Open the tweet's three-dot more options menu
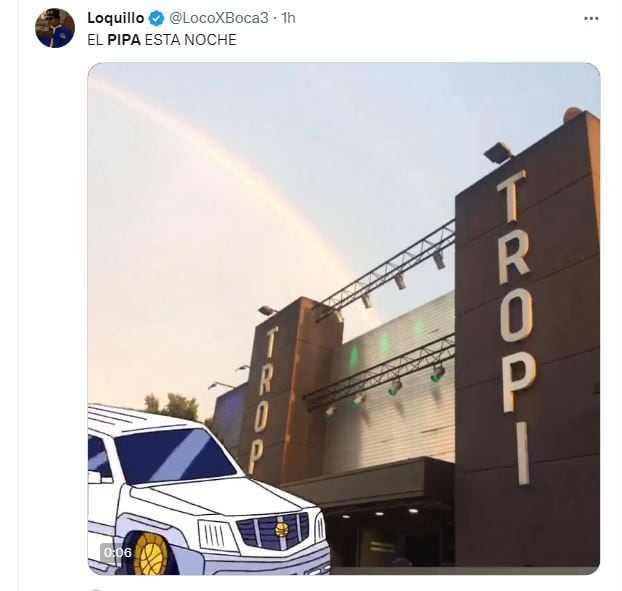Viewport: 622px width, 591px height. click(x=591, y=19)
